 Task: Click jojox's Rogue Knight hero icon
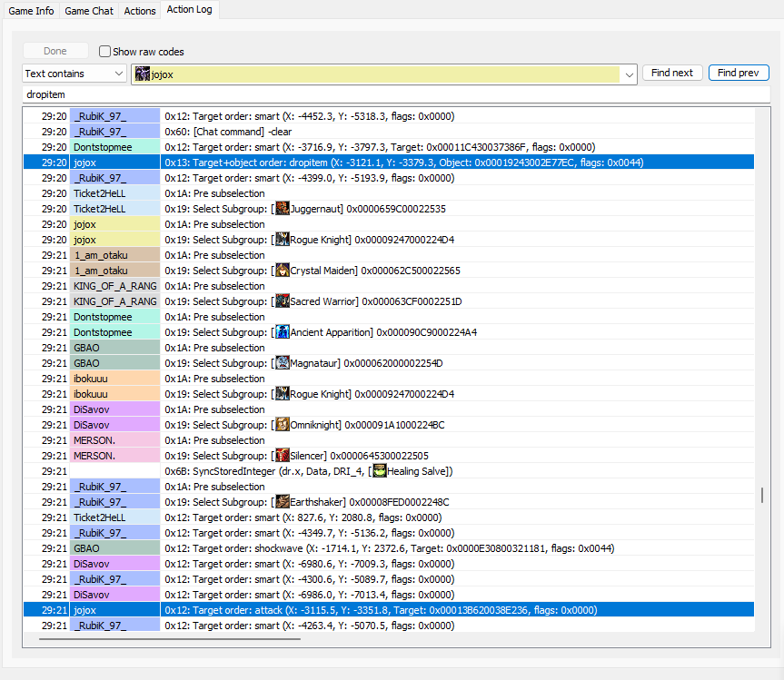click(283, 240)
